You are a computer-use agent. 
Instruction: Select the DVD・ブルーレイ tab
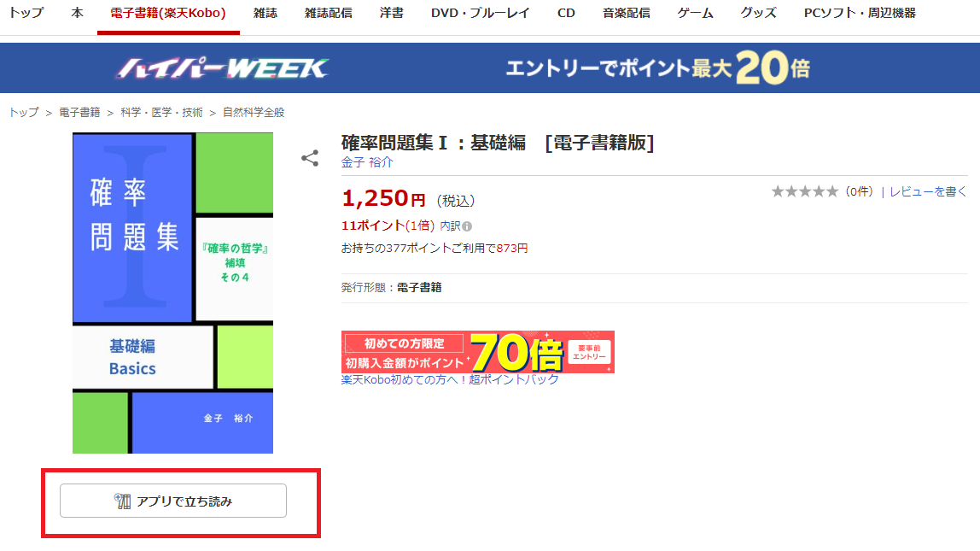[x=480, y=14]
